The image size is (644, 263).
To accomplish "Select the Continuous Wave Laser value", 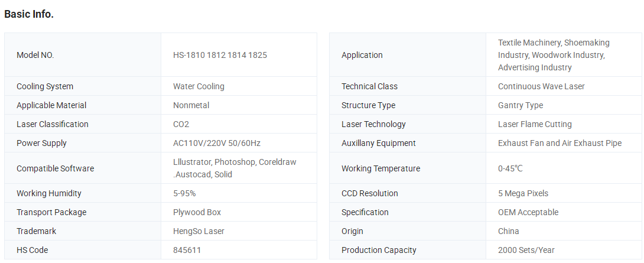I will pos(541,86).
